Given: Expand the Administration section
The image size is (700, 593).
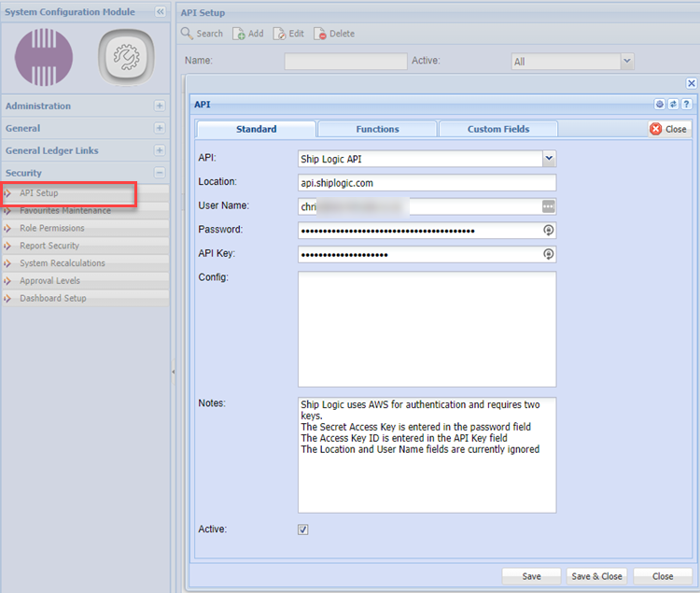Looking at the screenshot, I should pyautogui.click(x=160, y=106).
